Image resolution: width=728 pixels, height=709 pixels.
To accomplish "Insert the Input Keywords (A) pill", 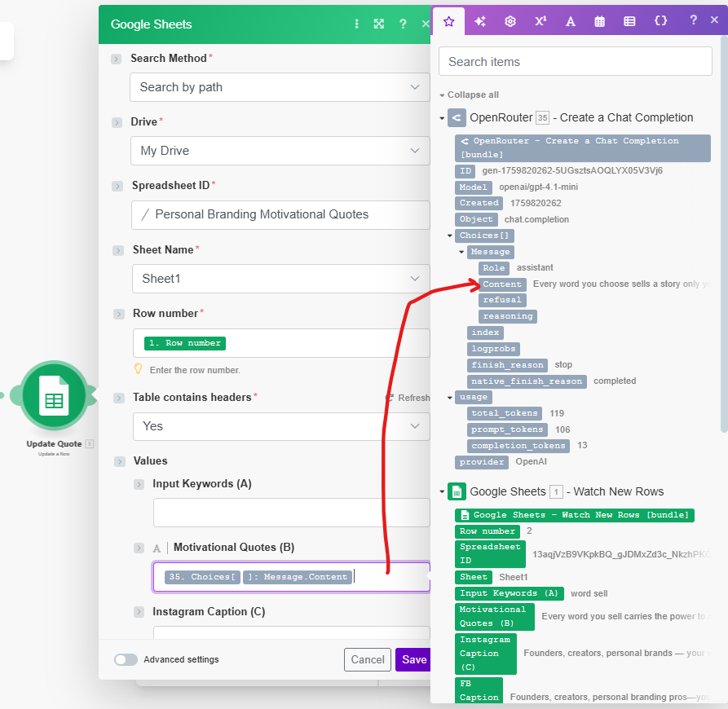I will (x=509, y=593).
